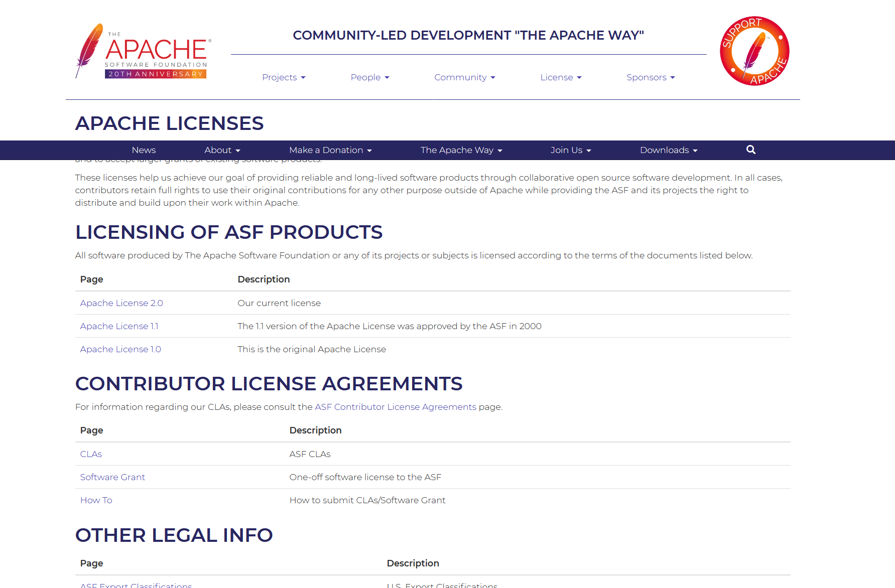This screenshot has width=895, height=588.
Task: Click the Support Apache round badge
Action: click(754, 51)
